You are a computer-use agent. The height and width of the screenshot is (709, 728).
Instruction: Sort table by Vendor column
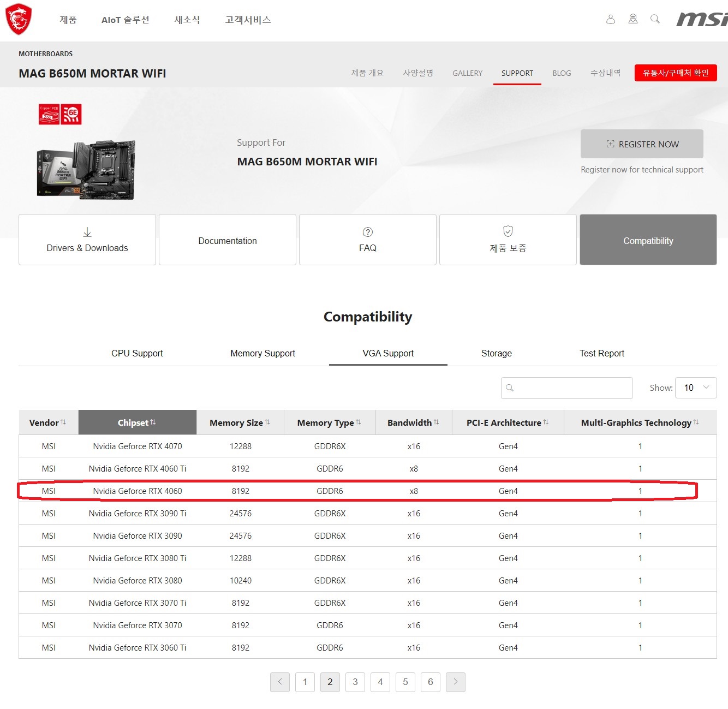click(x=48, y=422)
